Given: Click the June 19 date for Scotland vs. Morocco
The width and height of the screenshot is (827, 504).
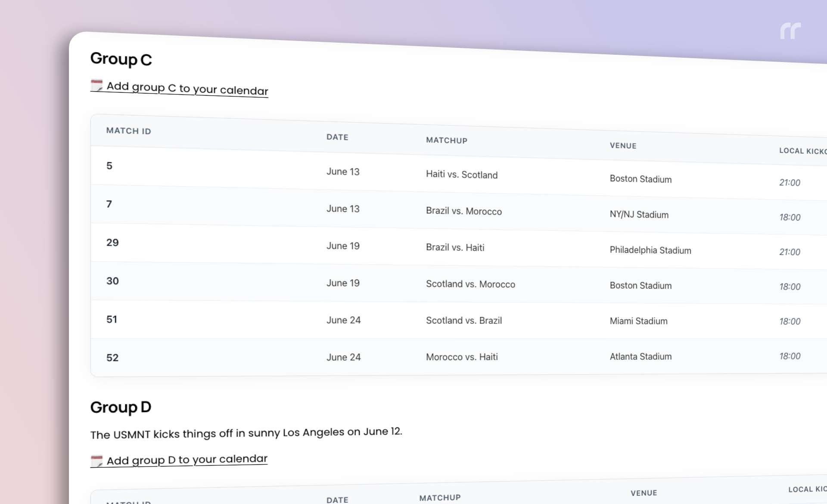Looking at the screenshot, I should (343, 283).
